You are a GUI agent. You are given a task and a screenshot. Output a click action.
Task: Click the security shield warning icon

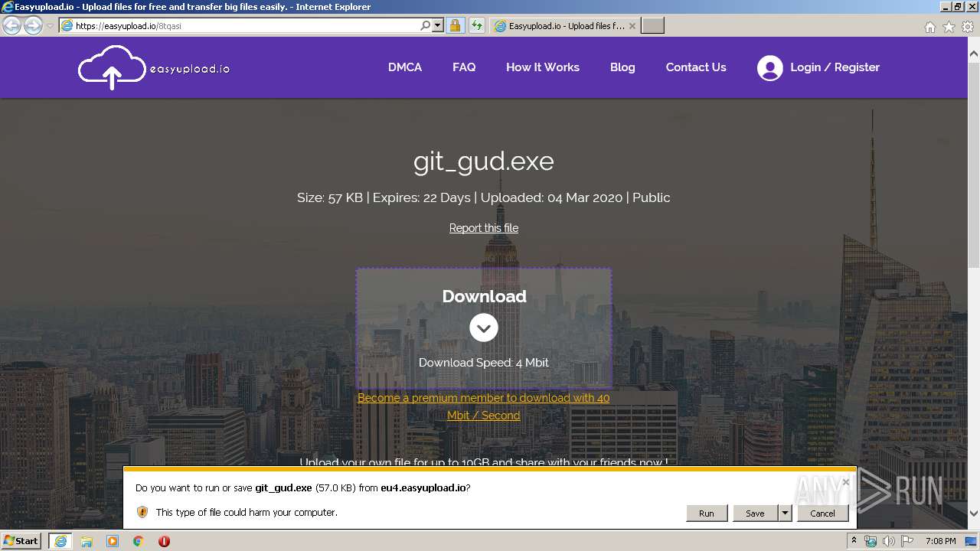coord(142,512)
